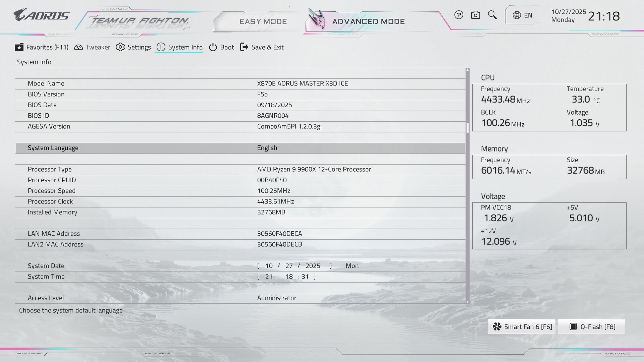Screen dimensions: 644x362
Task: Click the vertical scrollbar thumb
Action: click(467, 128)
